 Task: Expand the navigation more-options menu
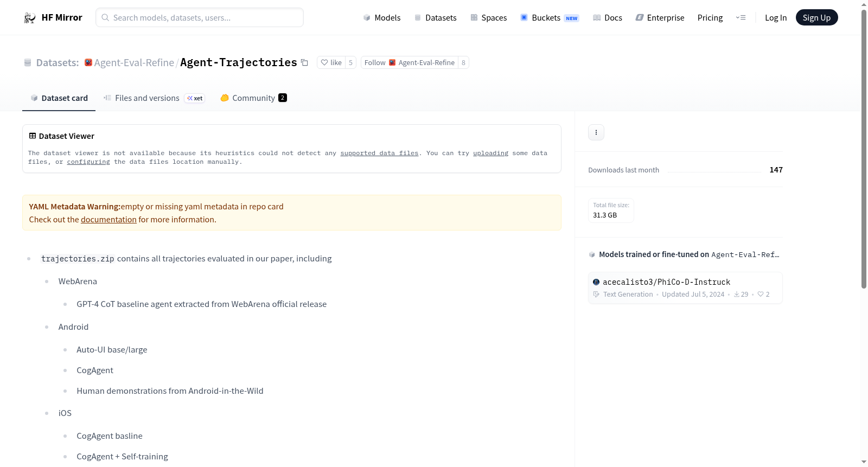point(741,18)
